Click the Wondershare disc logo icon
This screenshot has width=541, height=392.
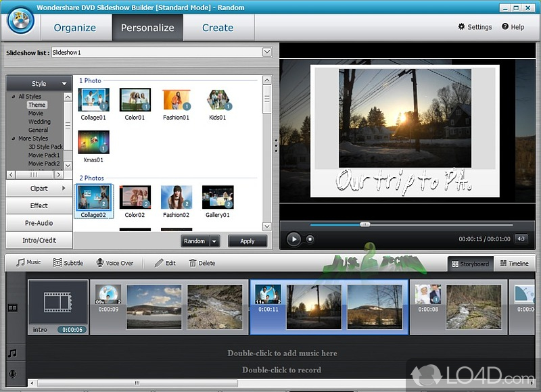[x=21, y=21]
